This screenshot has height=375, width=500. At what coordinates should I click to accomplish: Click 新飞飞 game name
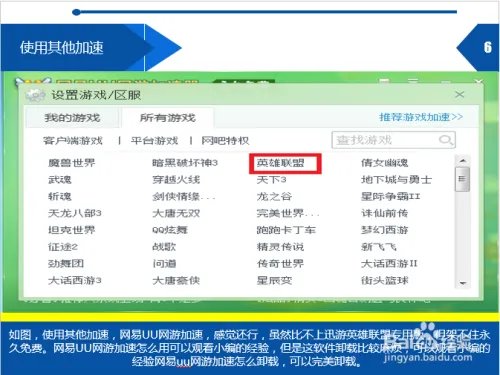tap(379, 247)
